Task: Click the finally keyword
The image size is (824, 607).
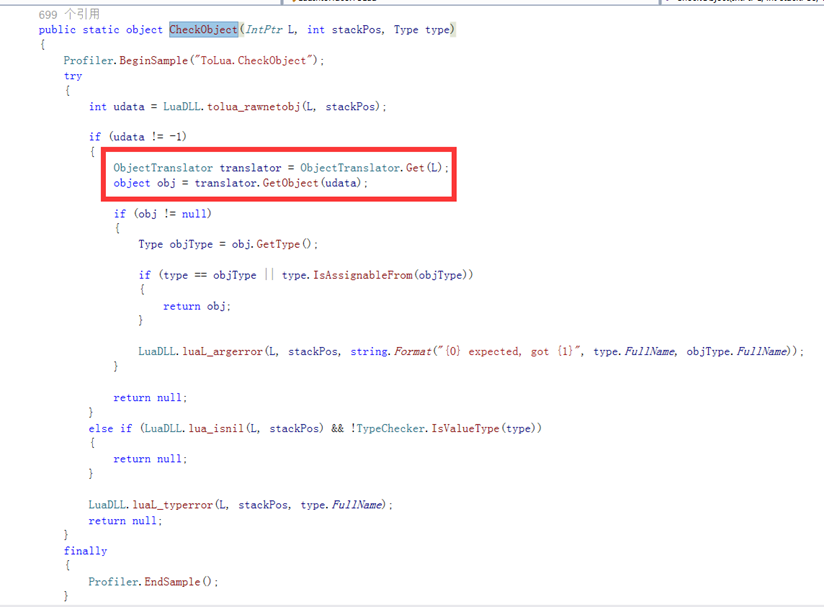Action: click(x=85, y=551)
